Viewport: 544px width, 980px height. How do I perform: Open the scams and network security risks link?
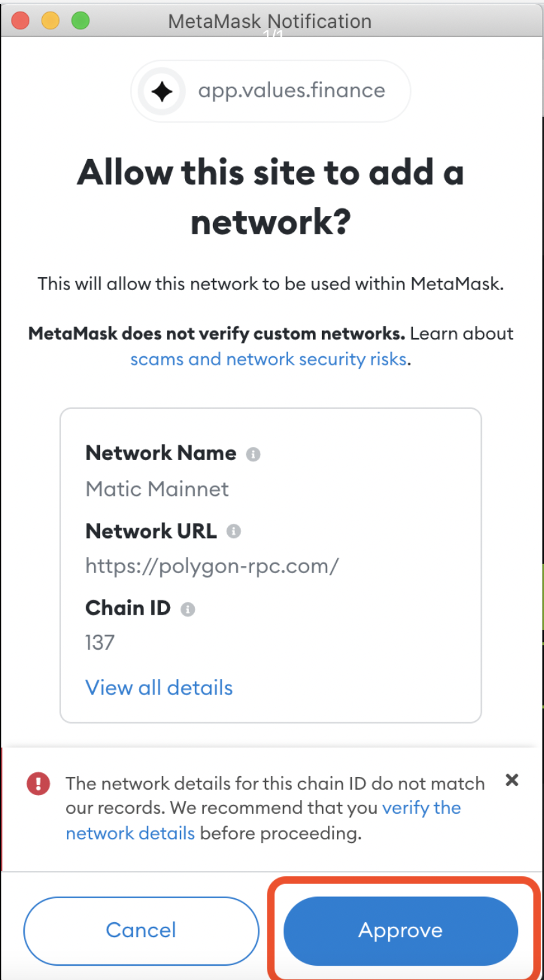point(269,359)
